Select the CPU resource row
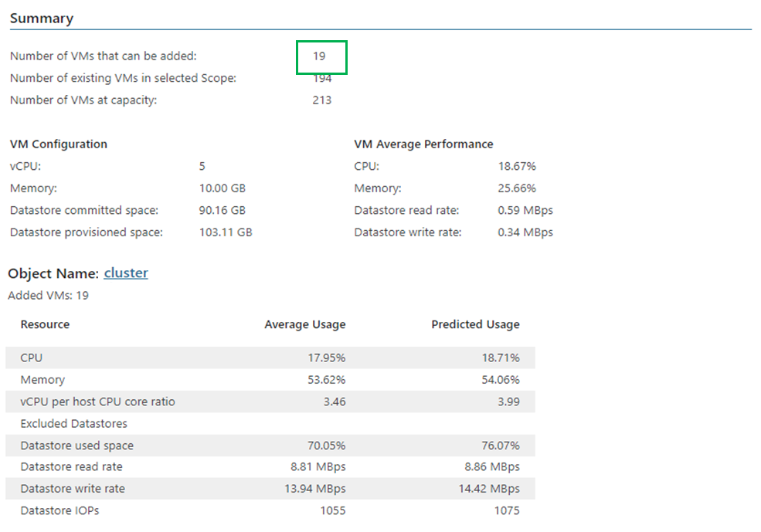The width and height of the screenshot is (761, 532). (x=270, y=358)
